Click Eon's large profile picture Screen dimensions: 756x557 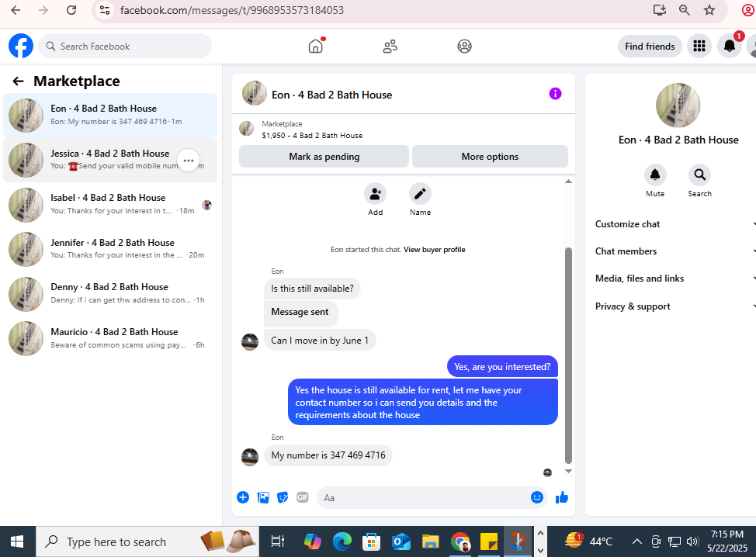point(678,105)
